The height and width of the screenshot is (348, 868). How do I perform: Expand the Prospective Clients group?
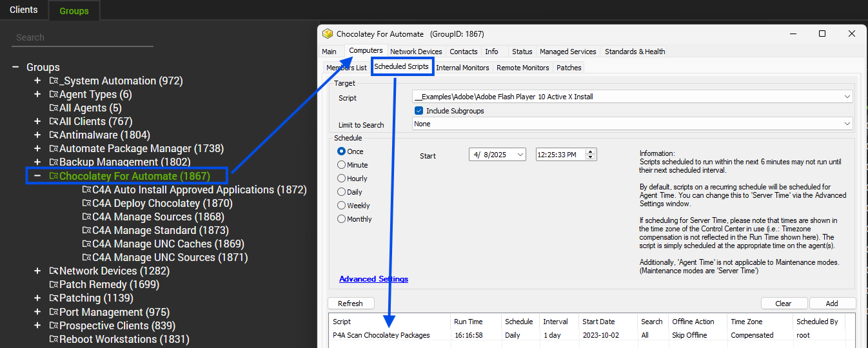pos(37,325)
